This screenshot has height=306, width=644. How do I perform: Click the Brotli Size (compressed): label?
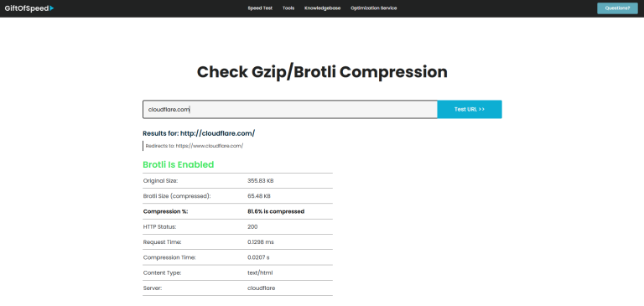pos(177,196)
